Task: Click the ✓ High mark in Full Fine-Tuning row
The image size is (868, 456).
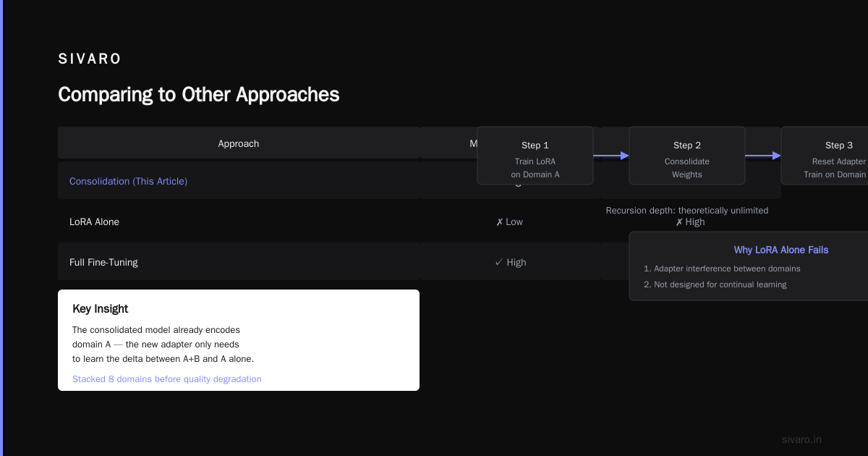Action: (510, 263)
